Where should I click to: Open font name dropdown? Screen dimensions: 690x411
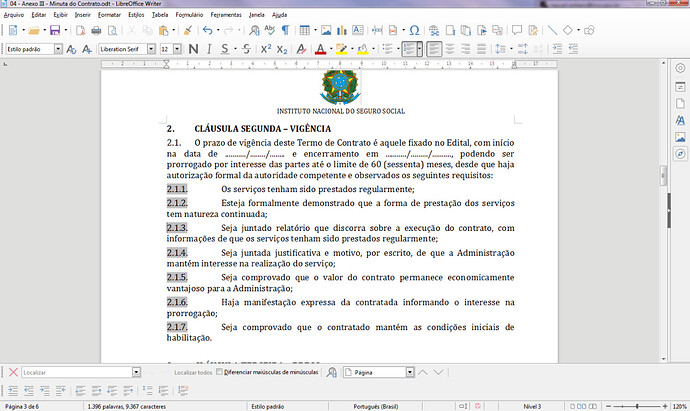[x=151, y=49]
